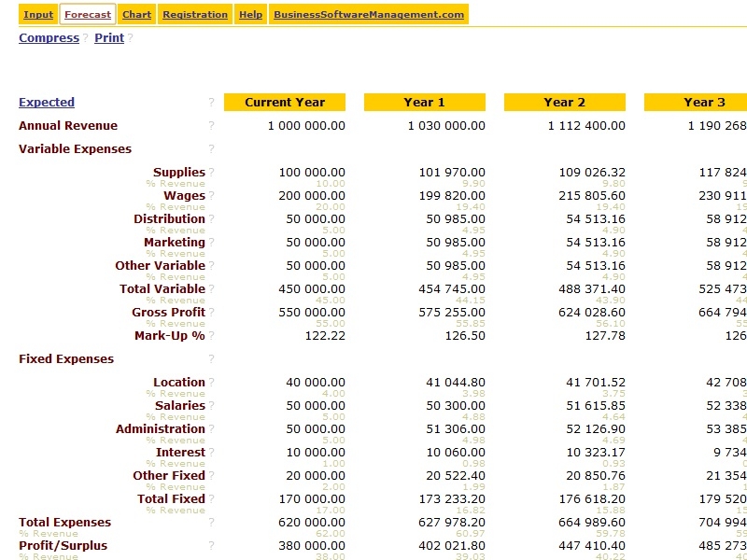747x560 pixels.
Task: Select Current Year Annual Revenue 1 000 000.00
Action: 306,126
